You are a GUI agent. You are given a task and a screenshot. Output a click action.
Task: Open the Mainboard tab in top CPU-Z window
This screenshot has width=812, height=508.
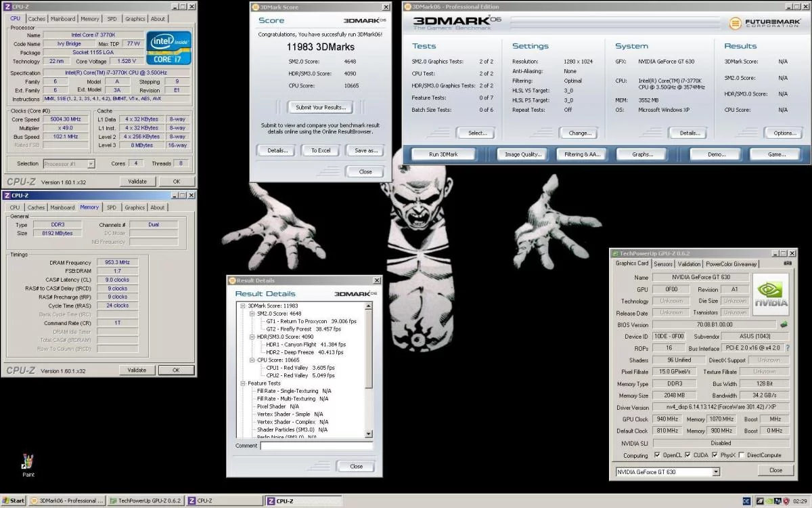point(63,19)
